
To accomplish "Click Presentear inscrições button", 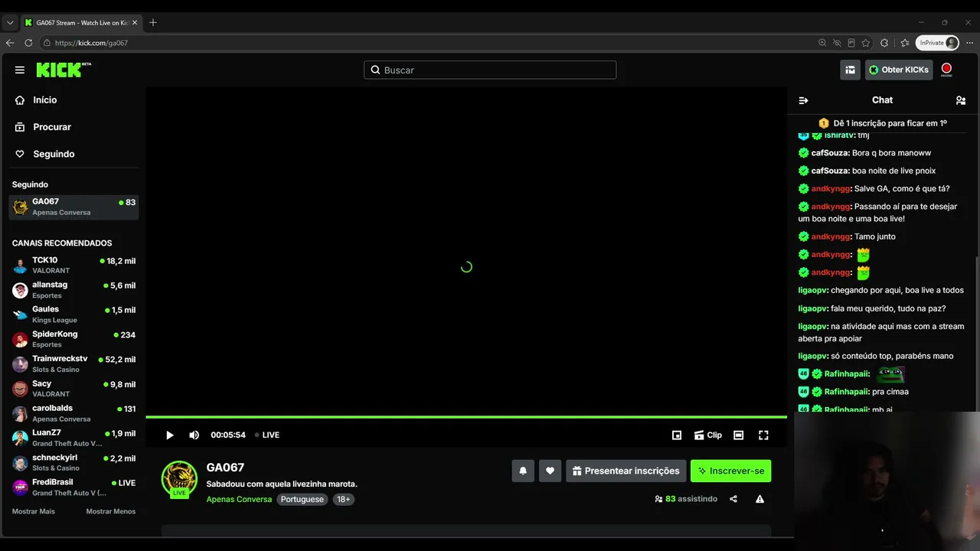I will point(626,471).
